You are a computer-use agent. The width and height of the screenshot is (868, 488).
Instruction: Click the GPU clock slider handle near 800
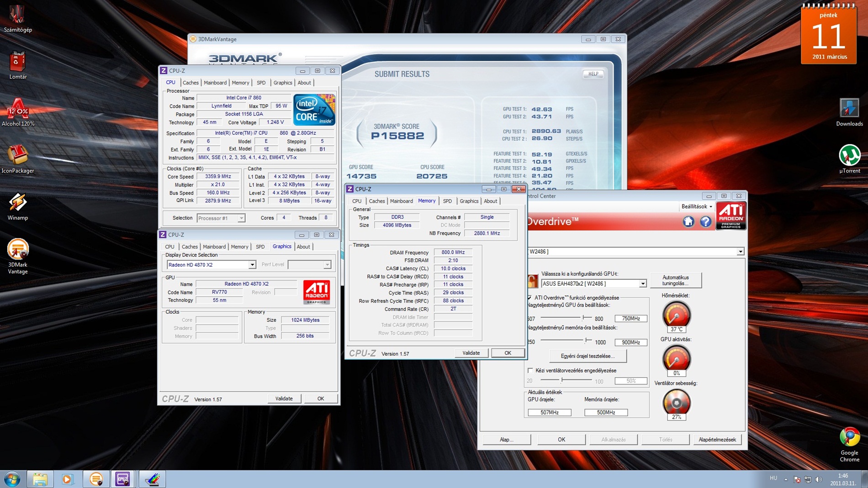coord(584,317)
